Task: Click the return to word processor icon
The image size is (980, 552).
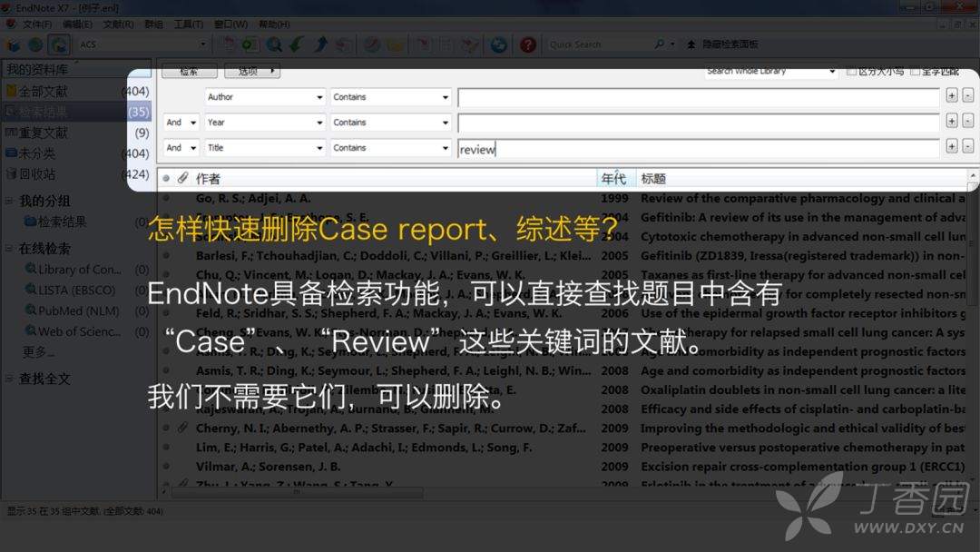Action: click(x=469, y=44)
